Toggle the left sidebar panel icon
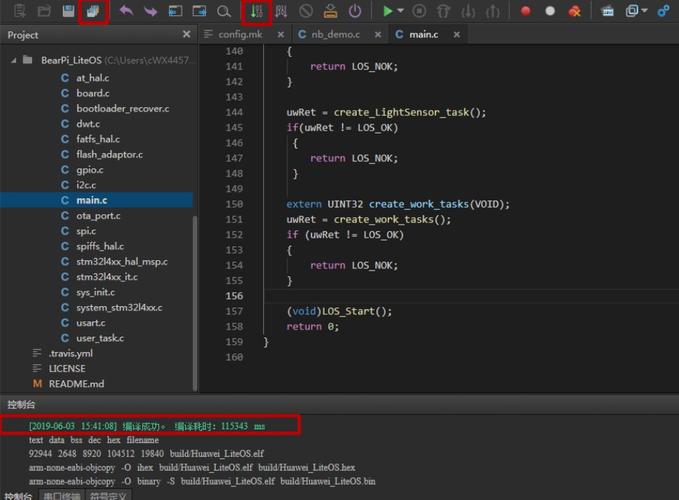Viewport: 679px width, 500px height. click(x=175, y=11)
